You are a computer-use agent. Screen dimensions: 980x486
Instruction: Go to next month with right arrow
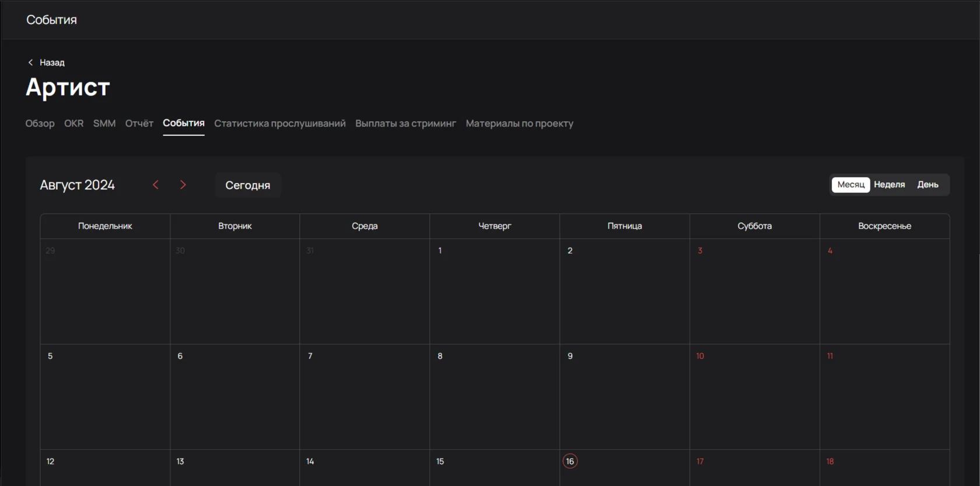183,185
